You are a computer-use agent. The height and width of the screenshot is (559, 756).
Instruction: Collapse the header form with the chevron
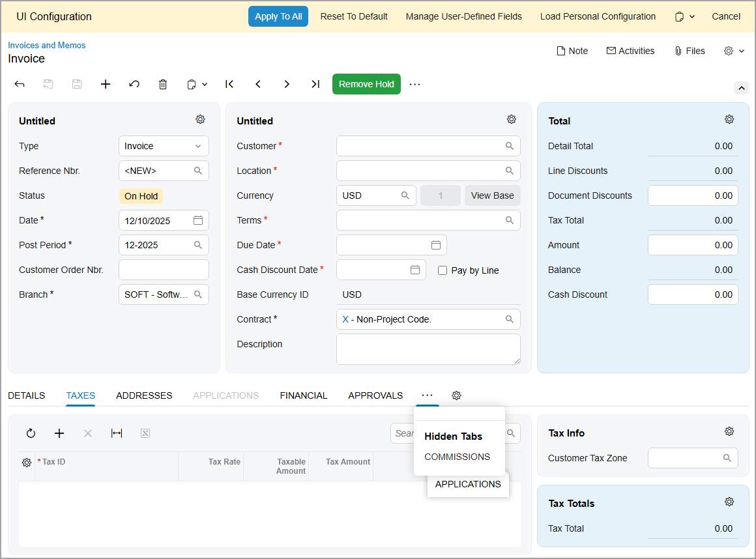click(x=742, y=88)
